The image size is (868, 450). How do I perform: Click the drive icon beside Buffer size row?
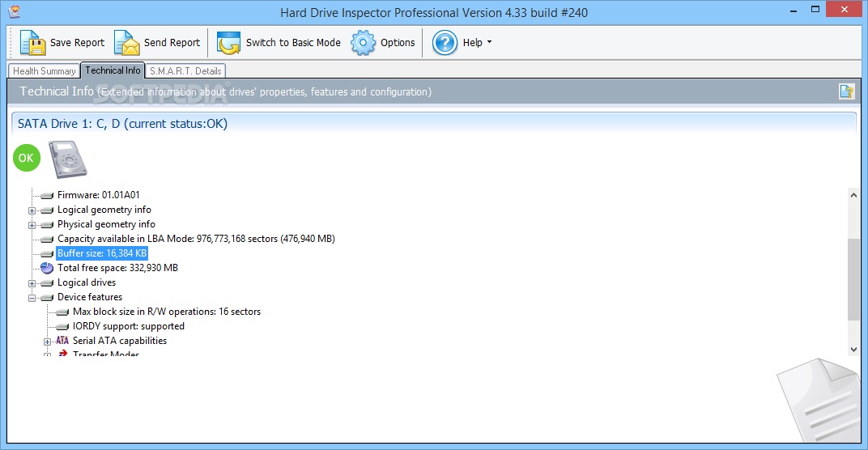48,254
